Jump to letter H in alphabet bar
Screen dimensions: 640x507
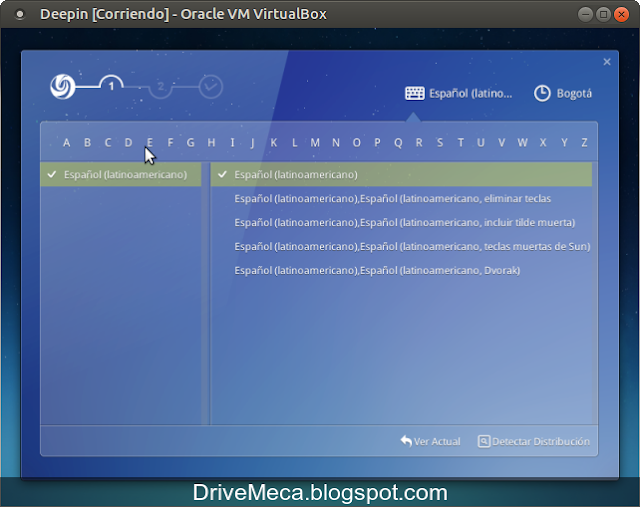point(211,142)
